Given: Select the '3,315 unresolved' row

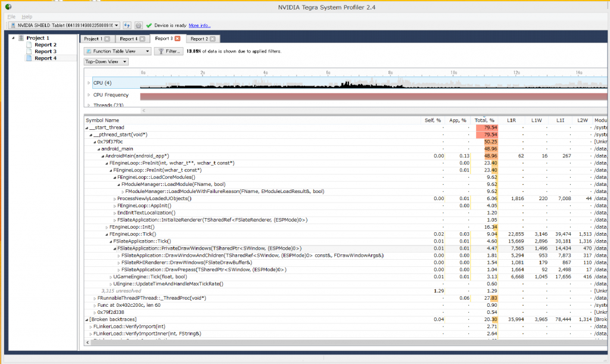Looking at the screenshot, I should click(x=346, y=291).
